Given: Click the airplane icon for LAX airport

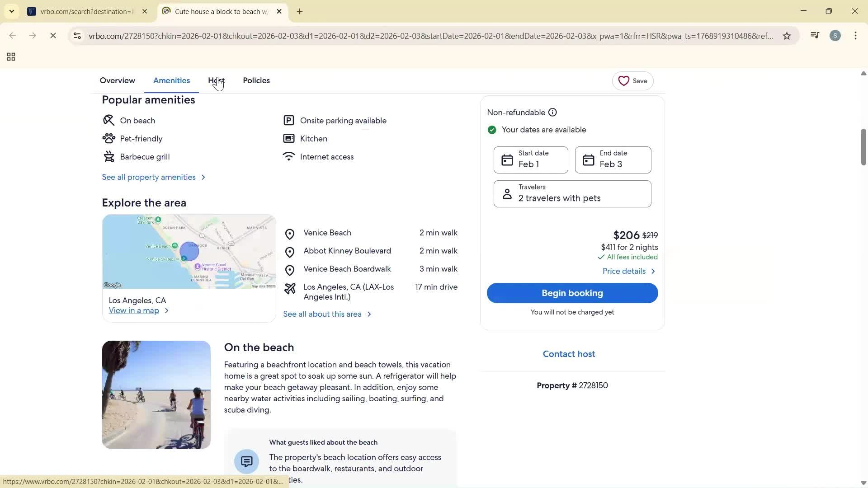Looking at the screenshot, I should pyautogui.click(x=290, y=288).
